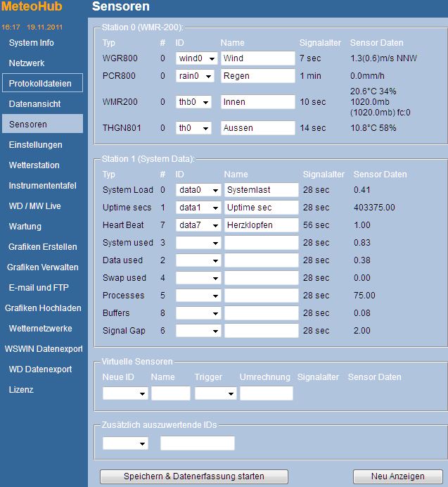Screen dimensions: 448x487
Task: Click the Umrechnung input field
Action: pyautogui.click(x=266, y=394)
